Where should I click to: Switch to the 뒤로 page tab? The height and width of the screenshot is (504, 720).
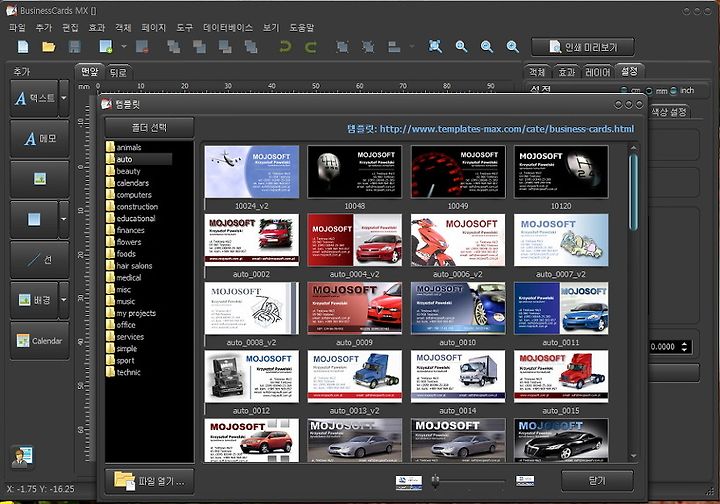[118, 73]
